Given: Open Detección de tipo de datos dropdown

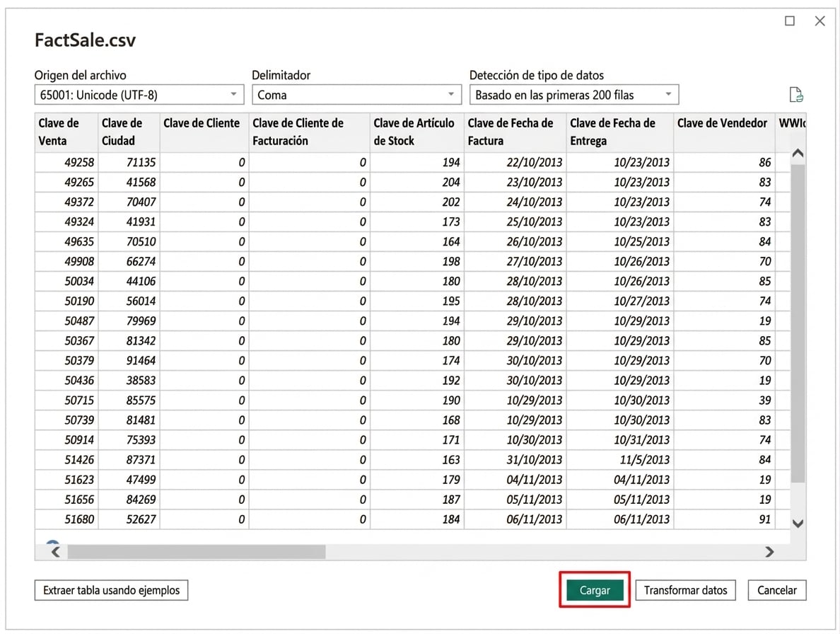Looking at the screenshot, I should (573, 95).
